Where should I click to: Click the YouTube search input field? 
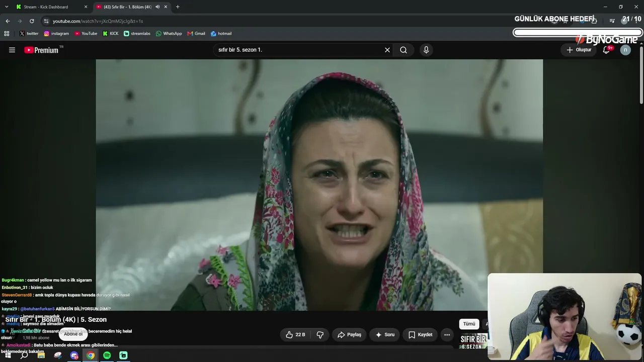299,50
